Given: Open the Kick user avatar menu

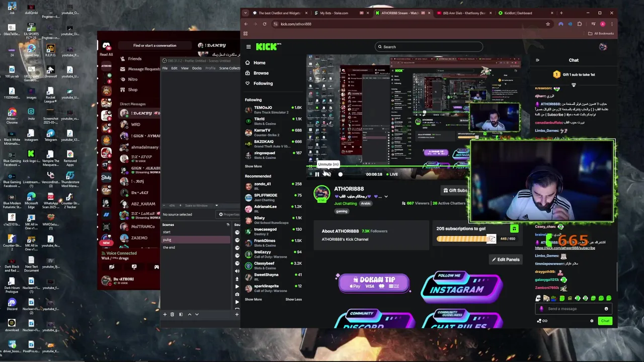Looking at the screenshot, I should click(x=603, y=47).
